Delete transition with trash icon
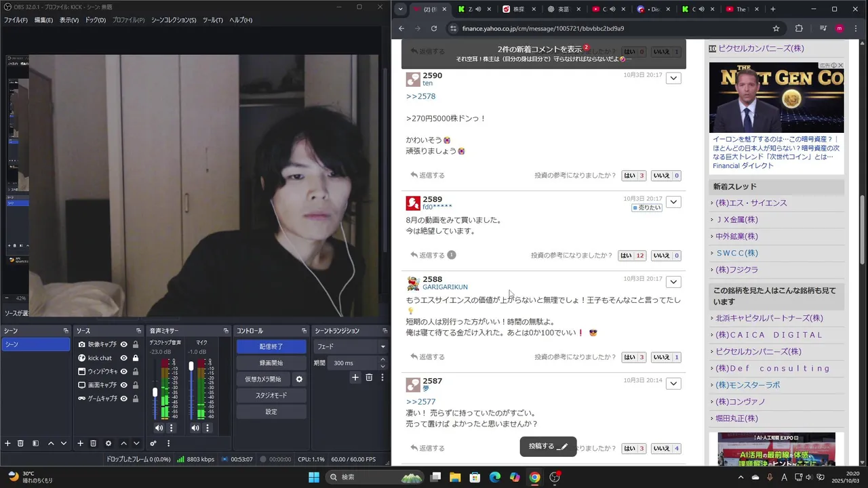Viewport: 868px width, 488px height. pos(369,378)
